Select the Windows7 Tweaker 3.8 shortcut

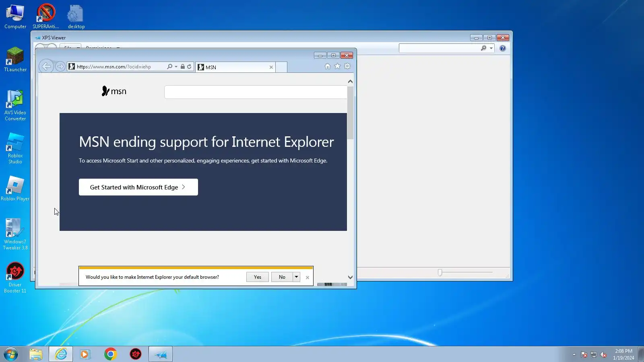pos(15,234)
